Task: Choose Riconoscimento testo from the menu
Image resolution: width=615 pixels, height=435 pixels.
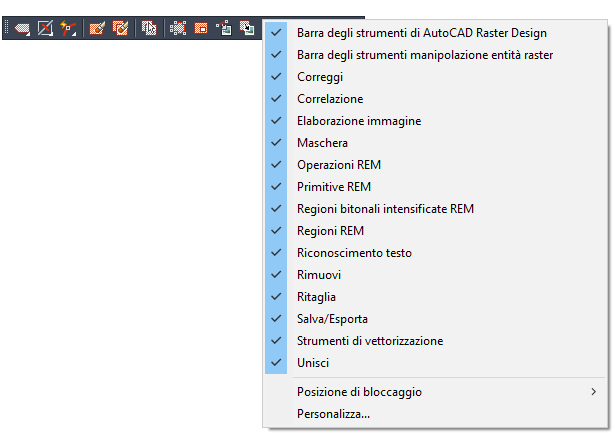Action: pyautogui.click(x=435, y=253)
